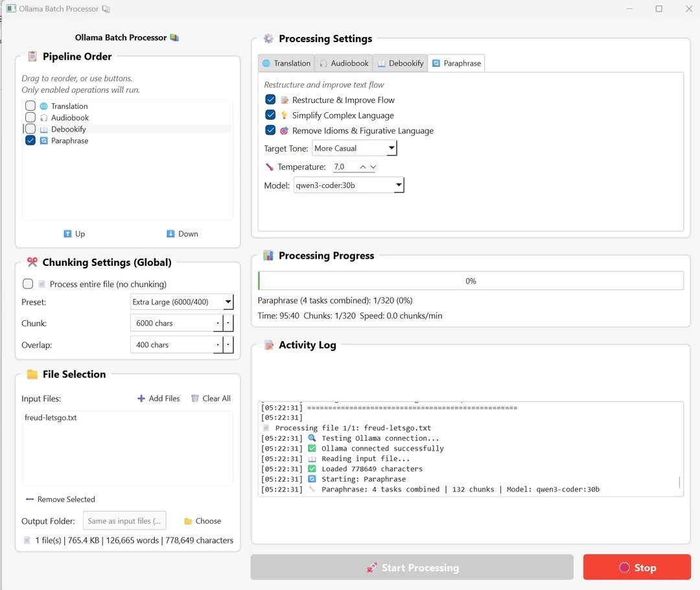
Task: Disable Remove Idioms & Figurative Language
Action: tap(271, 130)
